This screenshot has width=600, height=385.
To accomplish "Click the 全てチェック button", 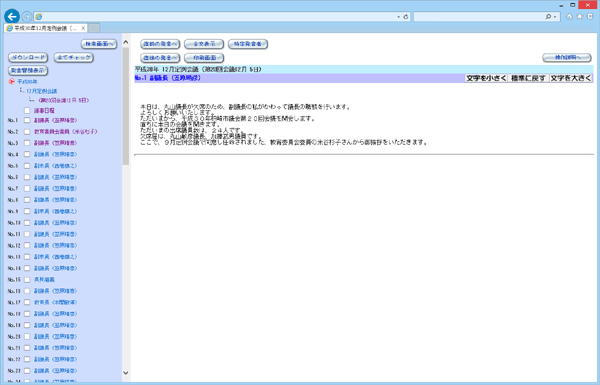I will (x=74, y=57).
